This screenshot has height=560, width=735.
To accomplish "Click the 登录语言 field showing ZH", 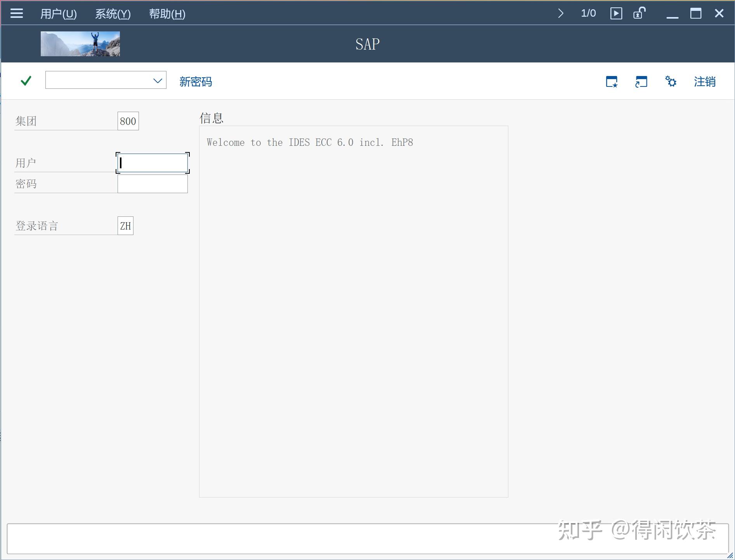I will pos(125,225).
